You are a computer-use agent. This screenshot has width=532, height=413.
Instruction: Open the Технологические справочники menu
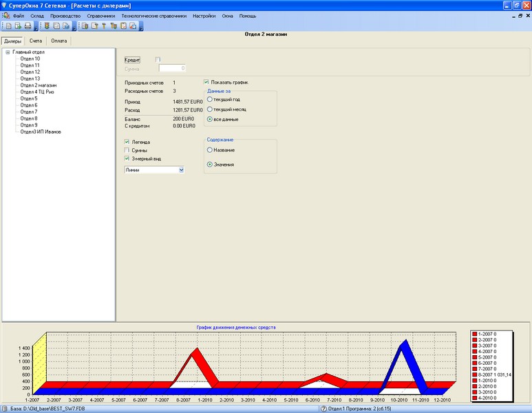pos(154,16)
